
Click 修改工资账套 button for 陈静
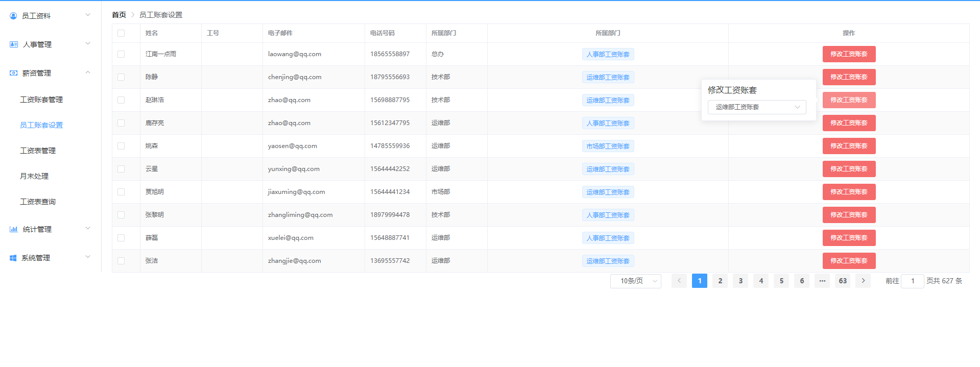[x=849, y=77]
